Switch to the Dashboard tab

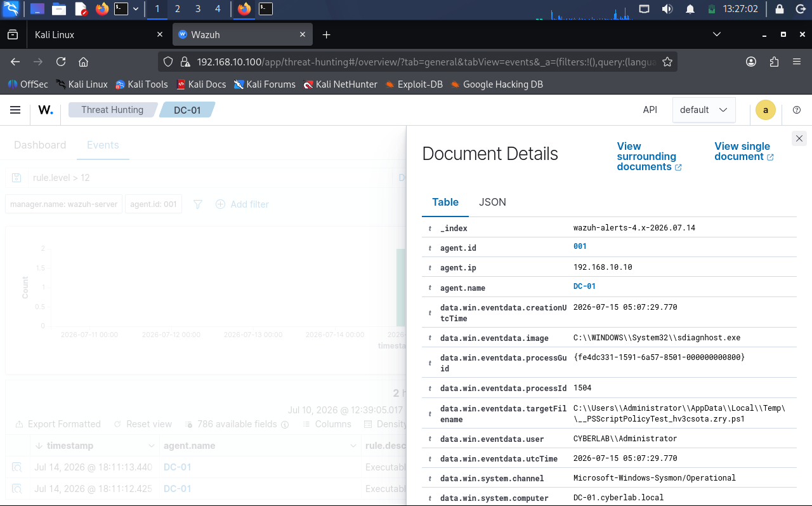[40, 145]
